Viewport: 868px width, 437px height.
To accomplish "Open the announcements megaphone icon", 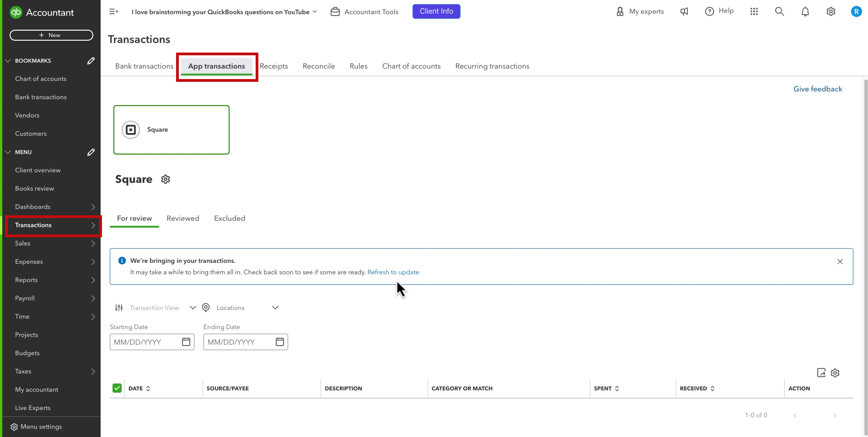I will [684, 11].
